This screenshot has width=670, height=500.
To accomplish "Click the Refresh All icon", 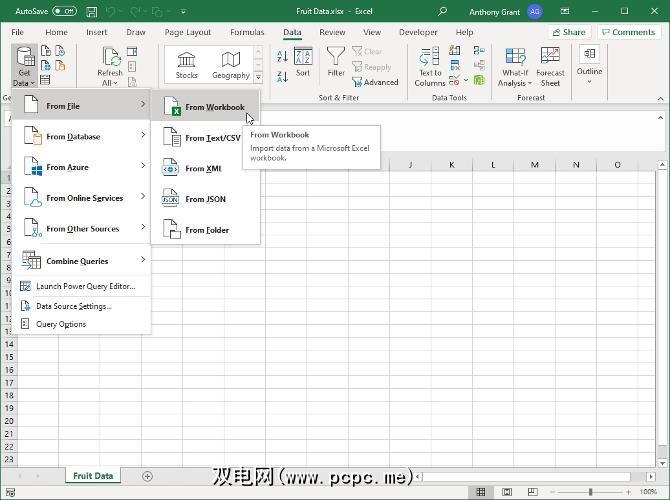I will 111,58.
